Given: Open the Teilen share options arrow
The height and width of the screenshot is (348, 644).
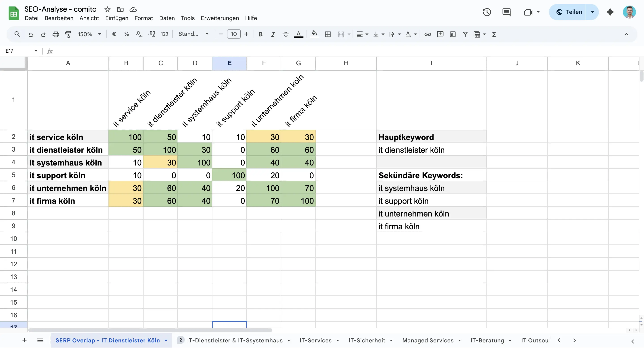Looking at the screenshot, I should [x=592, y=12].
